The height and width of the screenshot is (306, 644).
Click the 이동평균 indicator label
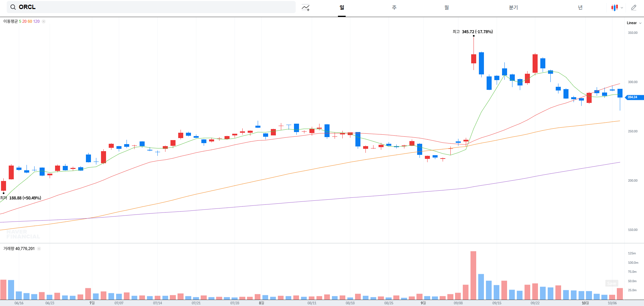[x=10, y=21]
